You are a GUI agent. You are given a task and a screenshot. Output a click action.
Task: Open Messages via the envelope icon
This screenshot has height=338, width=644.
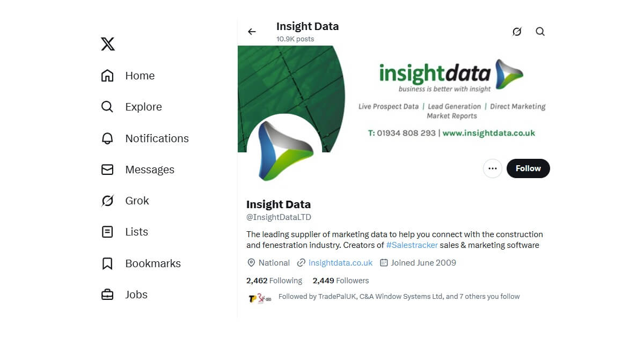pos(107,170)
